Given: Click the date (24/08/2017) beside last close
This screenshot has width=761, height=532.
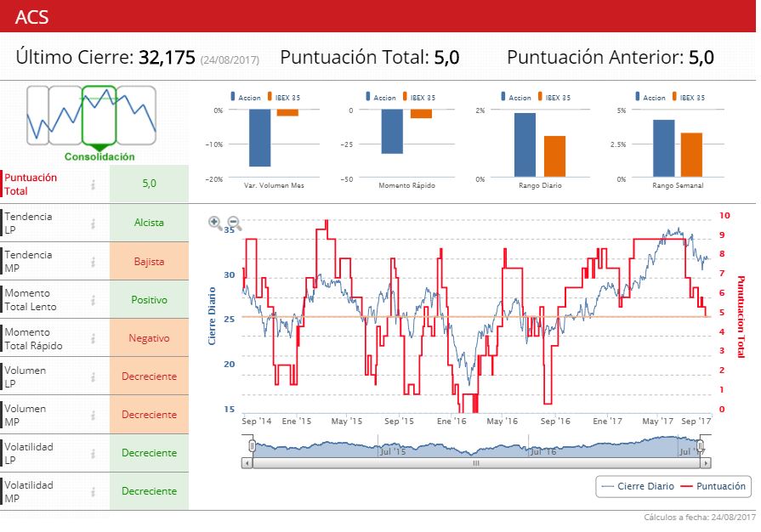Looking at the screenshot, I should pos(230,59).
